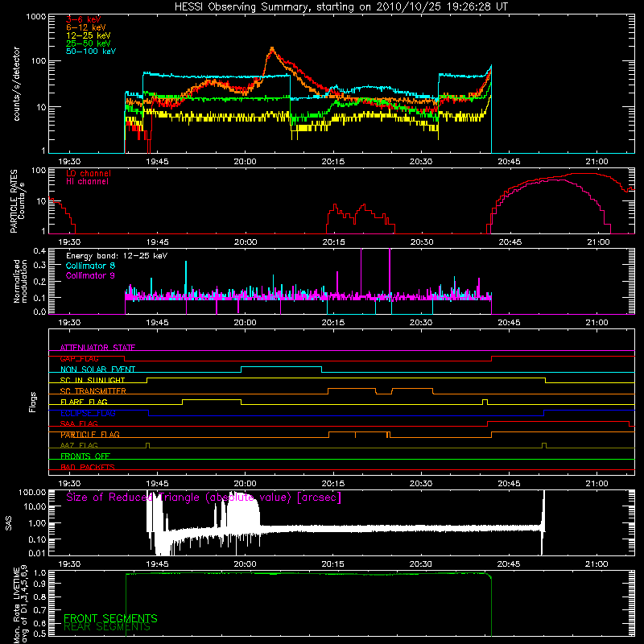The height and width of the screenshot is (644, 644).
Task: Click the SAS axis label
Action: [9, 523]
